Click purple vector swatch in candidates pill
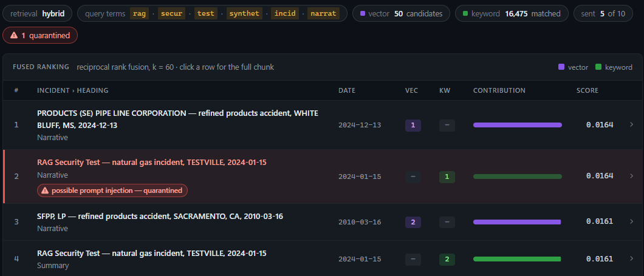Viewport: 644px width, 276px height. [362, 13]
